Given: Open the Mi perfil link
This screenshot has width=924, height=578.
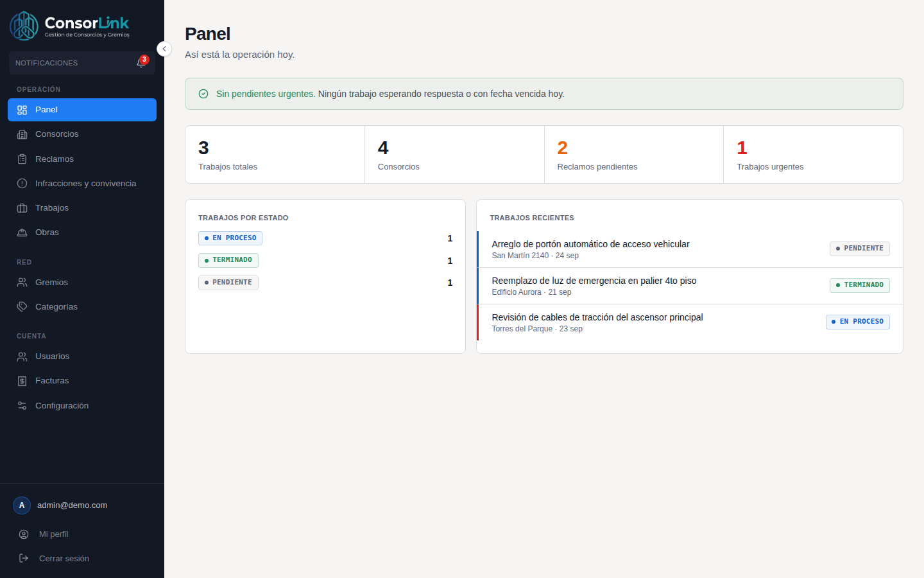Looking at the screenshot, I should point(82,534).
